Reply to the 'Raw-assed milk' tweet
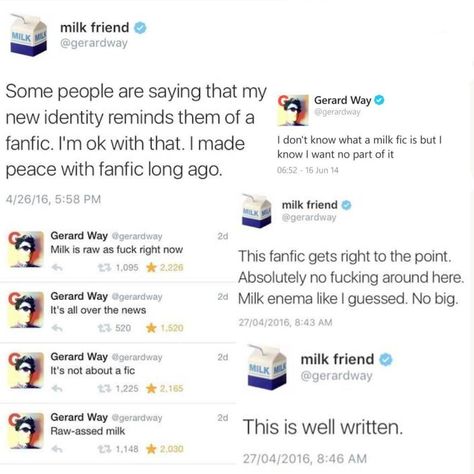This screenshot has width=474, height=474. click(x=57, y=449)
